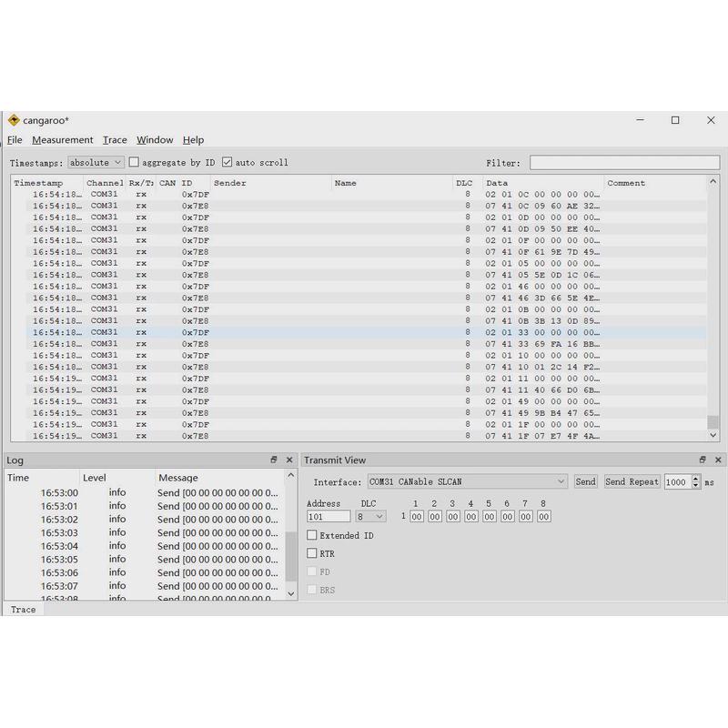Maximize the cangaroo window
The image size is (728, 728).
[675, 120]
